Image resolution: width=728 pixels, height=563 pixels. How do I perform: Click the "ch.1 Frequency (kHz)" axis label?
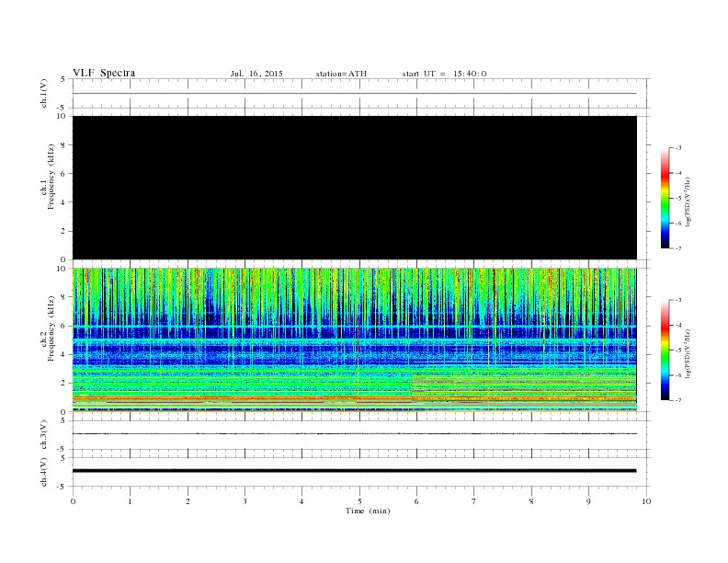click(47, 177)
